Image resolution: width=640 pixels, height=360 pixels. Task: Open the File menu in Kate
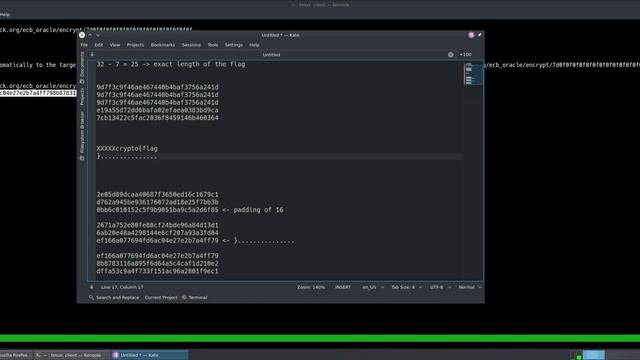coord(84,45)
